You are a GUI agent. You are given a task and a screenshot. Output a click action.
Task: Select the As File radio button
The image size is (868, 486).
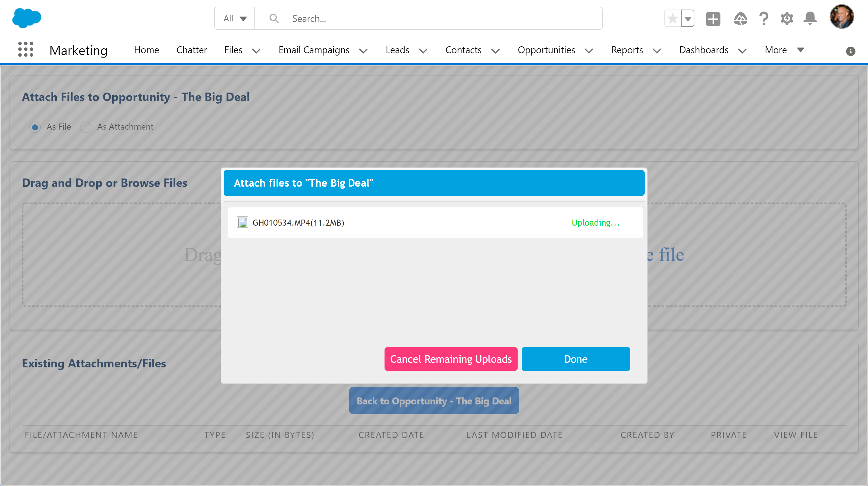pos(35,127)
